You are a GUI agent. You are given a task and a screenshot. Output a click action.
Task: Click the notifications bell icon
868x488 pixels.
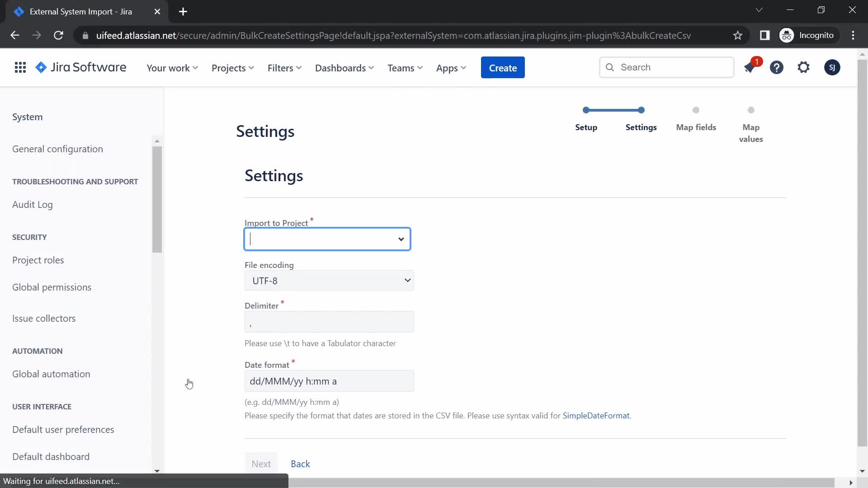coord(750,67)
